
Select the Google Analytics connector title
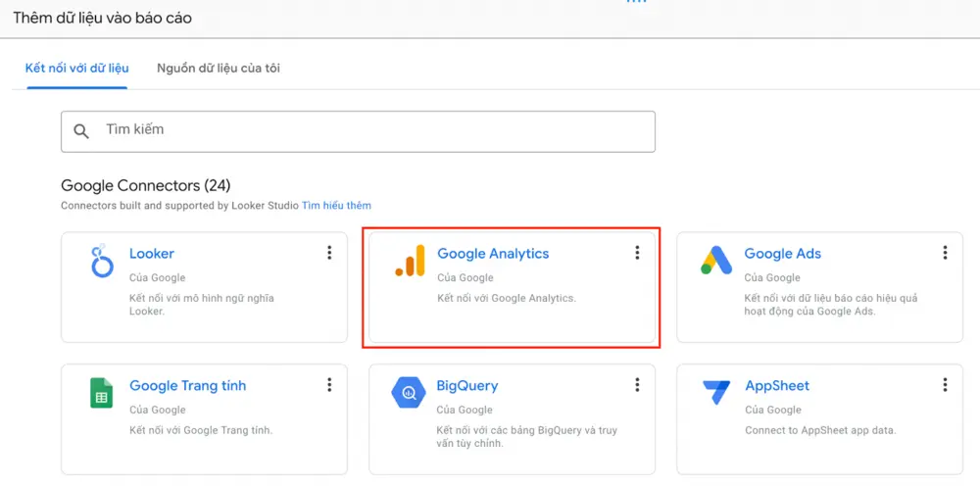(493, 254)
